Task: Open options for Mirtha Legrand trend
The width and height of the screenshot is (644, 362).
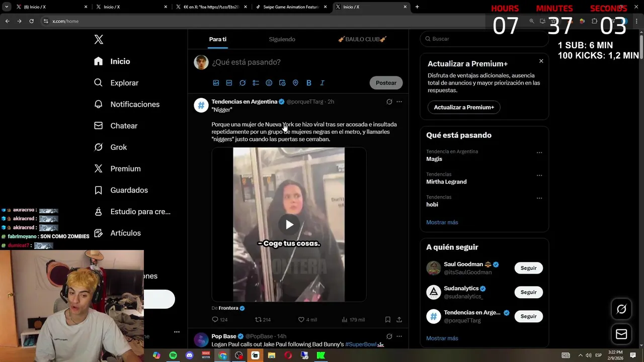Action: click(x=539, y=175)
